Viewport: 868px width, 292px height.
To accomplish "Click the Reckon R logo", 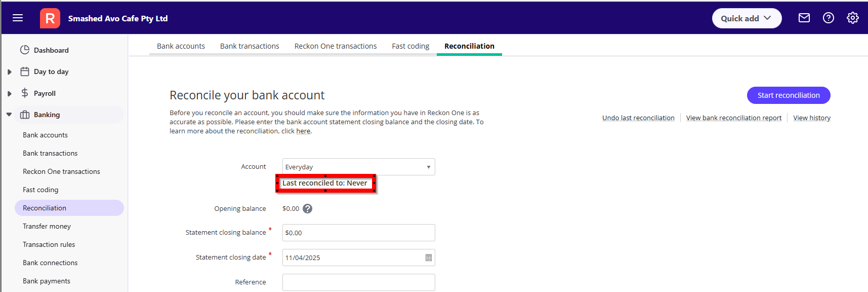I will (50, 18).
